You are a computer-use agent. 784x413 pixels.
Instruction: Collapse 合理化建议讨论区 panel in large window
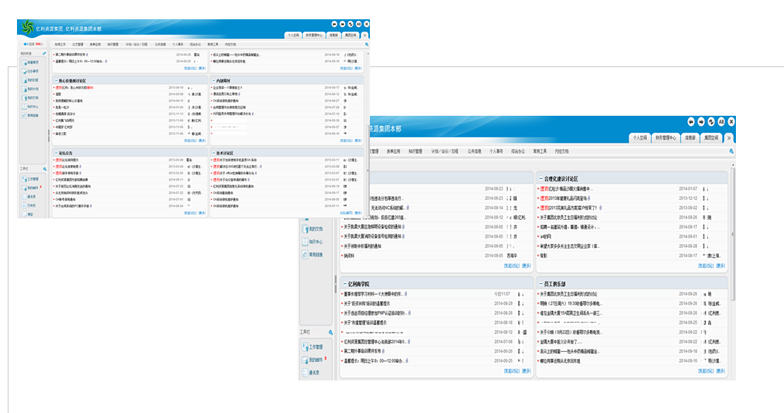pos(541,178)
